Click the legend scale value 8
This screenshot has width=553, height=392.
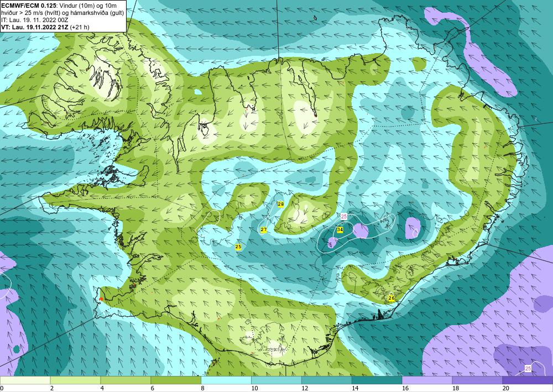203,388
